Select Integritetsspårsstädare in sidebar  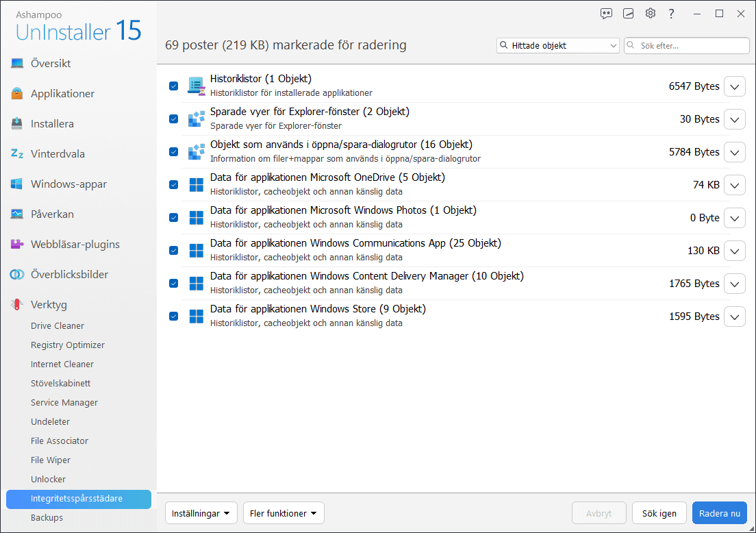tap(79, 499)
